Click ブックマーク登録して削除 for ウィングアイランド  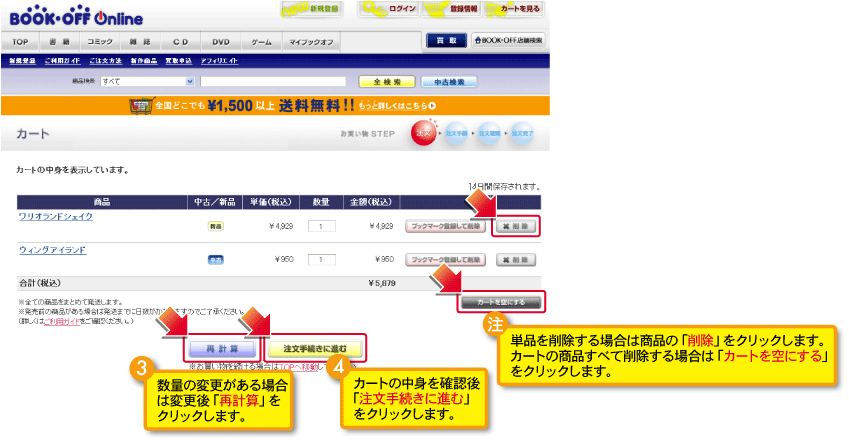pyautogui.click(x=446, y=259)
